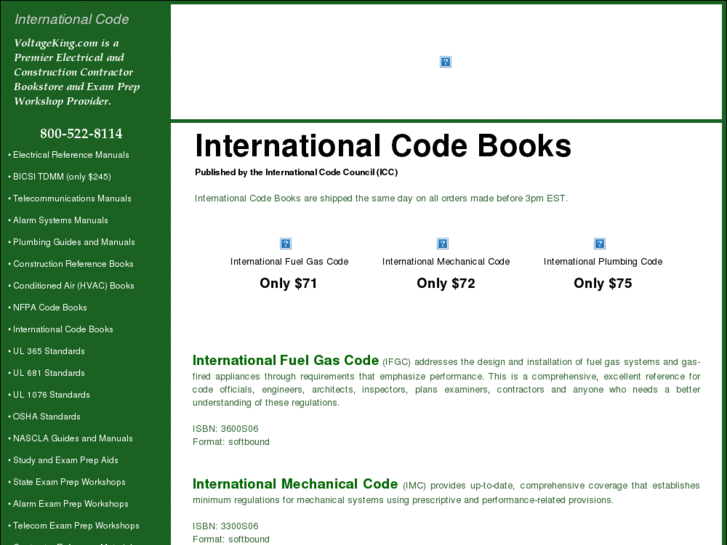The width and height of the screenshot is (727, 545).
Task: Open NASCLA Guides and Manuals
Action: click(73, 438)
